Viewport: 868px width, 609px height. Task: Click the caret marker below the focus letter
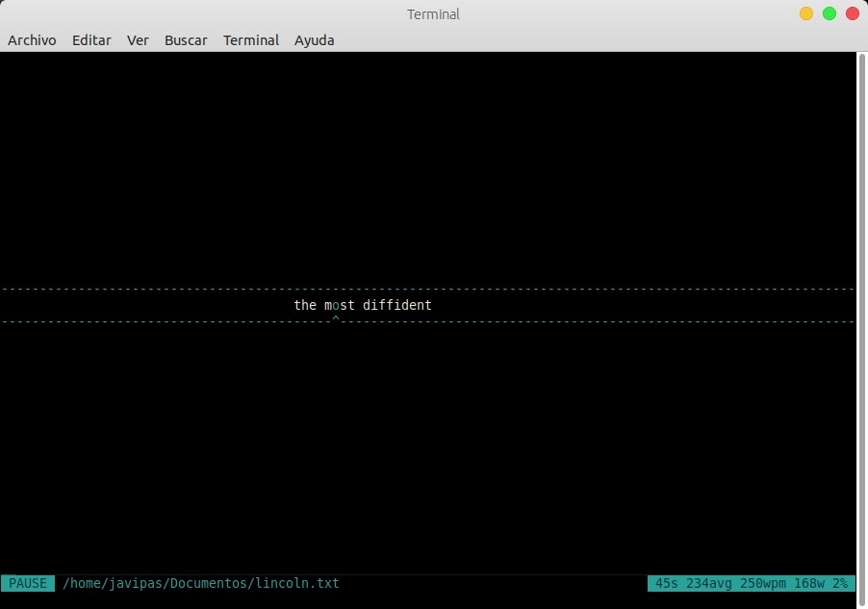(x=335, y=318)
